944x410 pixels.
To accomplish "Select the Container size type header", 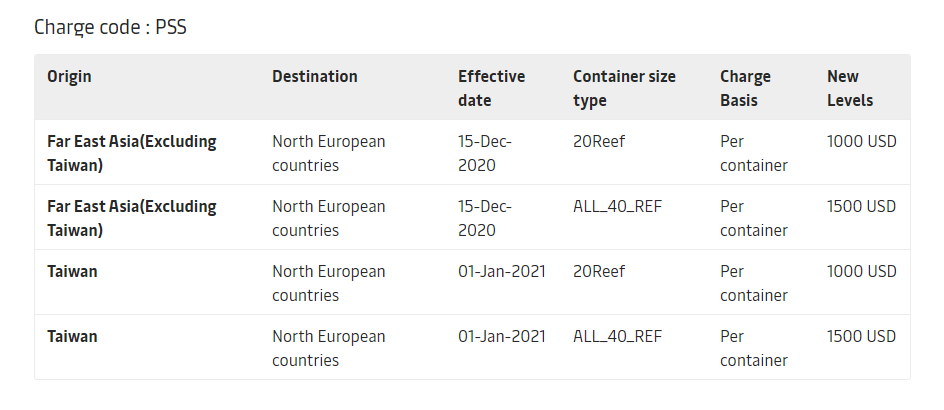I will coord(624,88).
